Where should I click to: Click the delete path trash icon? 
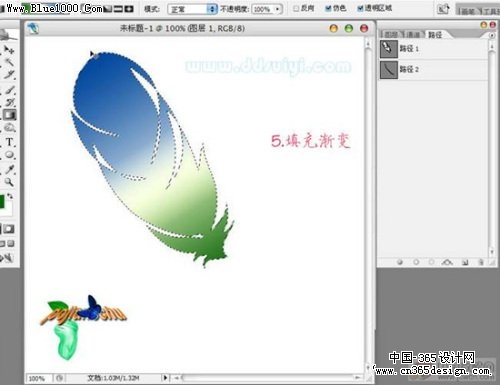click(x=481, y=262)
